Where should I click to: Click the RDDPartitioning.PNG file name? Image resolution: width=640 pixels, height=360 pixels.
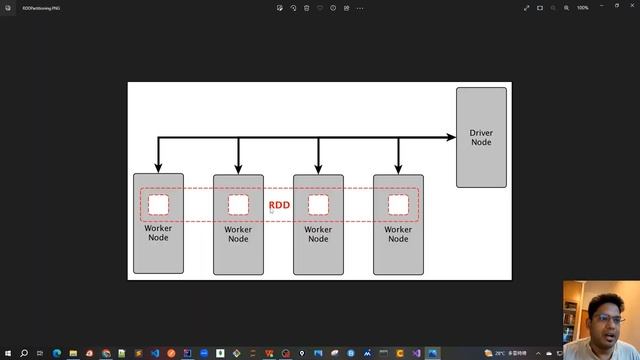pos(41,8)
